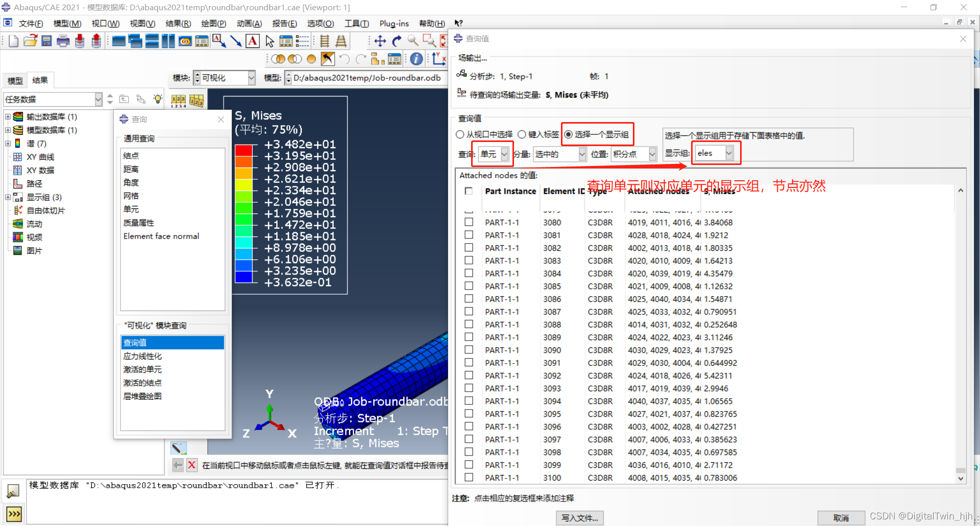Check the box for element 3085 row
The image size is (980, 526).
[x=469, y=286]
